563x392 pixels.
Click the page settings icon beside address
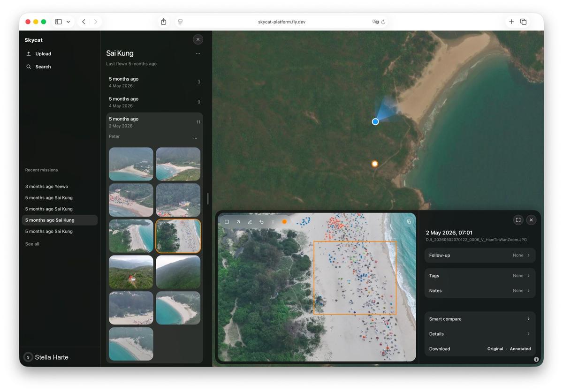point(180,22)
